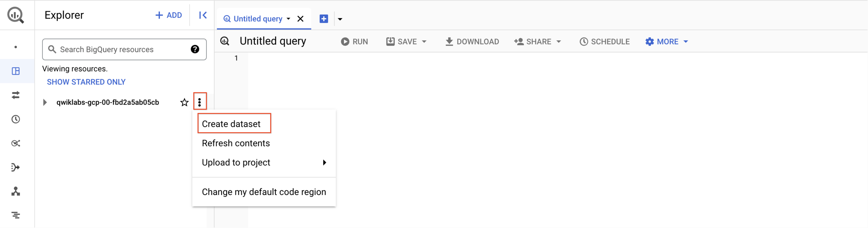Screen dimensions: 868x228
Task: Open the project's three-dot actions menu
Action: pos(200,102)
